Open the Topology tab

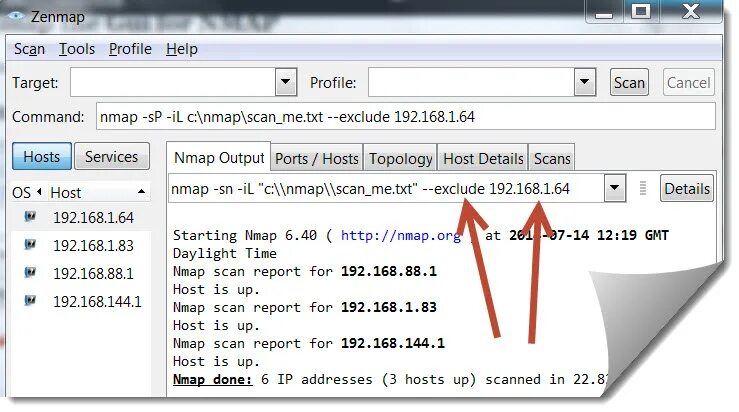[x=400, y=158]
